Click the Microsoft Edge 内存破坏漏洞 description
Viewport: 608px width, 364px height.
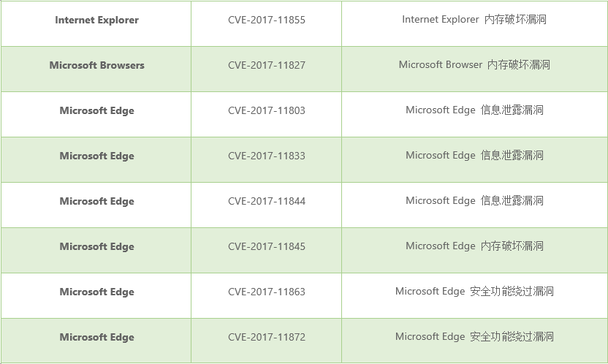[x=474, y=246]
